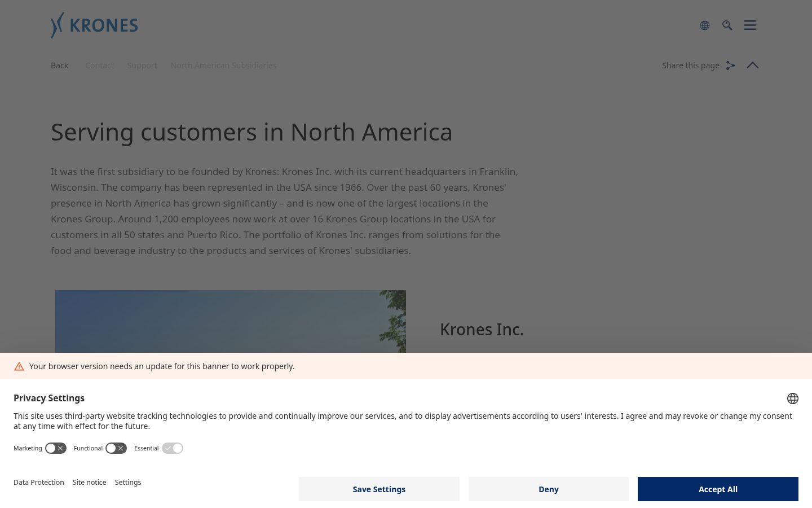Open the Contact breadcrumb item
The width and height of the screenshot is (812, 508).
coord(99,65)
